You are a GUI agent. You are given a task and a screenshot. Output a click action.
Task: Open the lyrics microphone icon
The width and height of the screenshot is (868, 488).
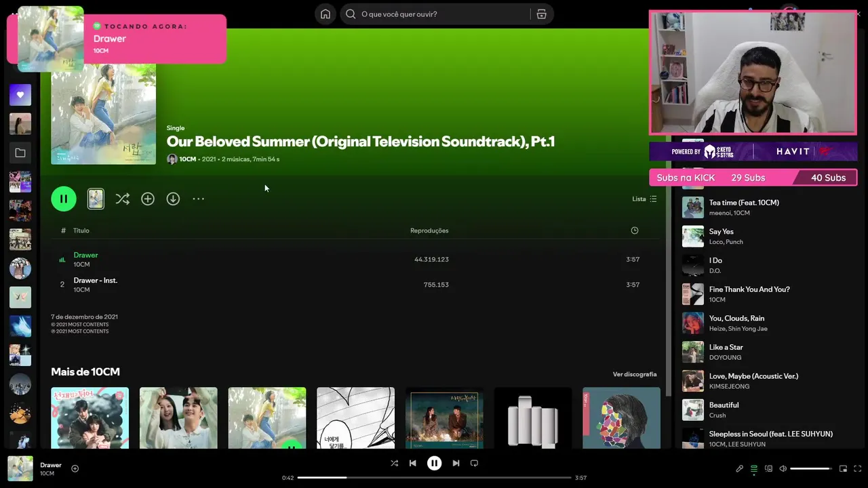pos(740,468)
